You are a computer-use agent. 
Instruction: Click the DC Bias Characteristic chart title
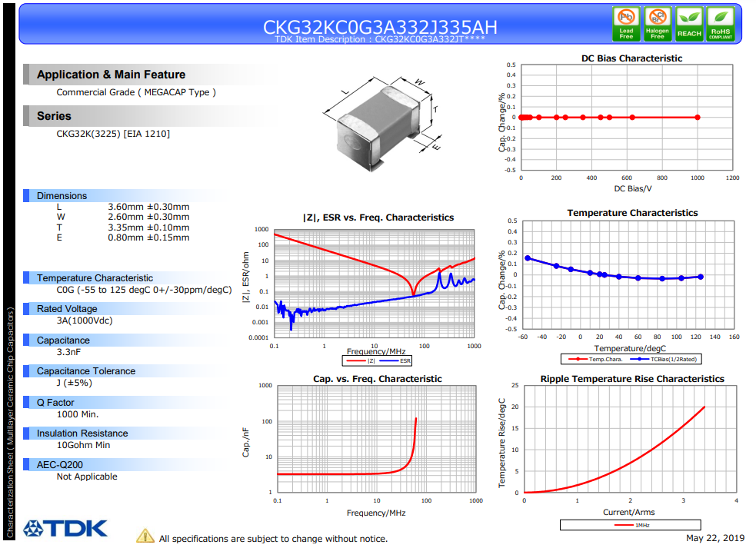point(631,58)
